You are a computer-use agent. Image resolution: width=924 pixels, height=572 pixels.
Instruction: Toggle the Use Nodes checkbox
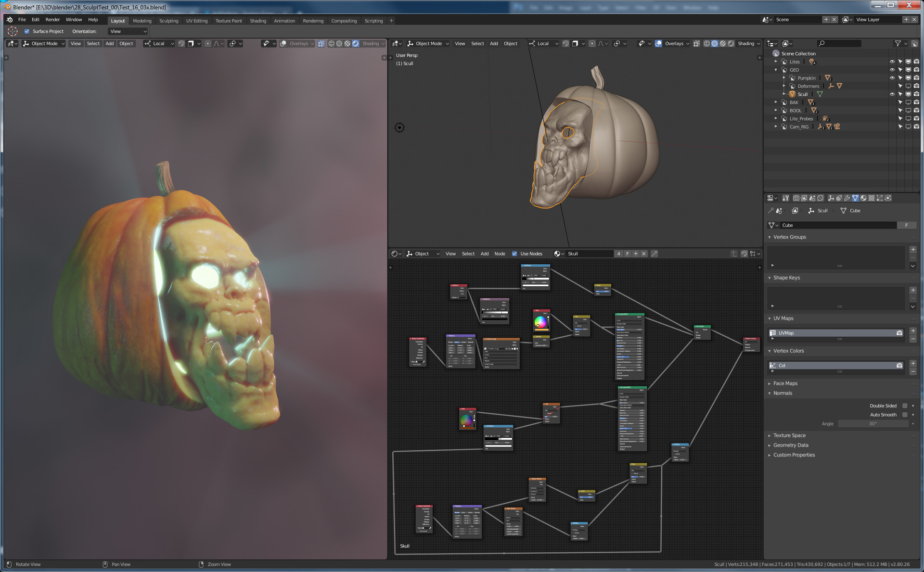[514, 254]
